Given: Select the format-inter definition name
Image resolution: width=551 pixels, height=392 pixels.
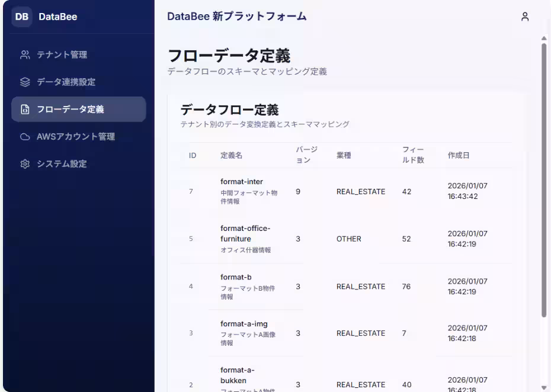Looking at the screenshot, I should pos(242,182).
